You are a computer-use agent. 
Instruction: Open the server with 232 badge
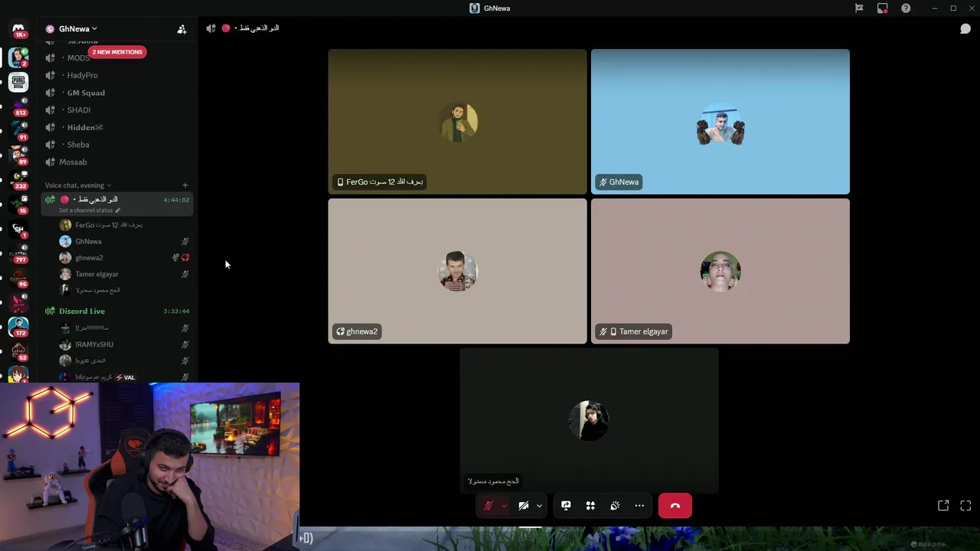coord(18,179)
